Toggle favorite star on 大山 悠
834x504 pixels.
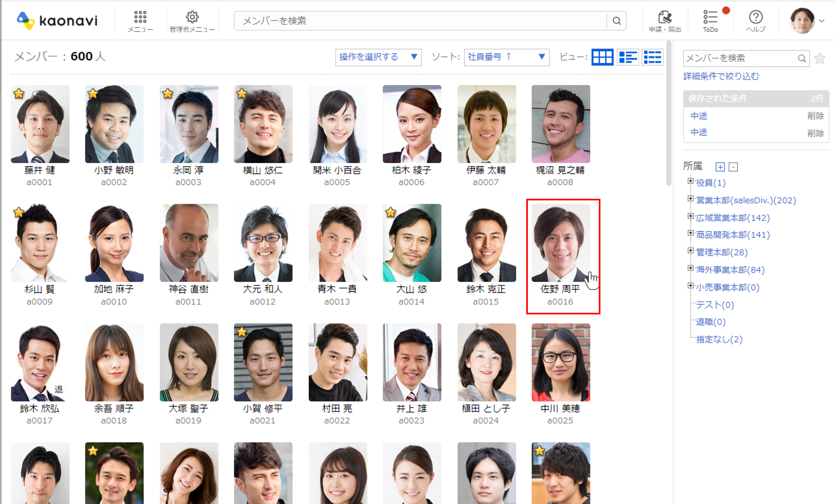click(x=391, y=212)
